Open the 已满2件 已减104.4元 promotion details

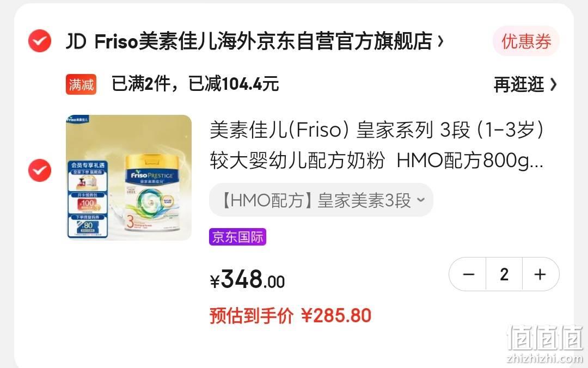[195, 84]
